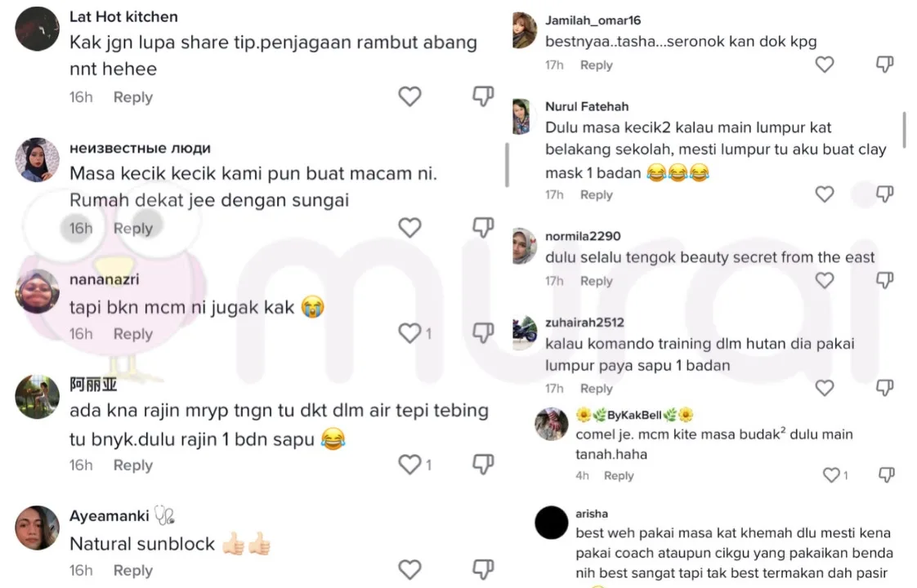Reply to Lat Hot kitchen's comment

132,97
